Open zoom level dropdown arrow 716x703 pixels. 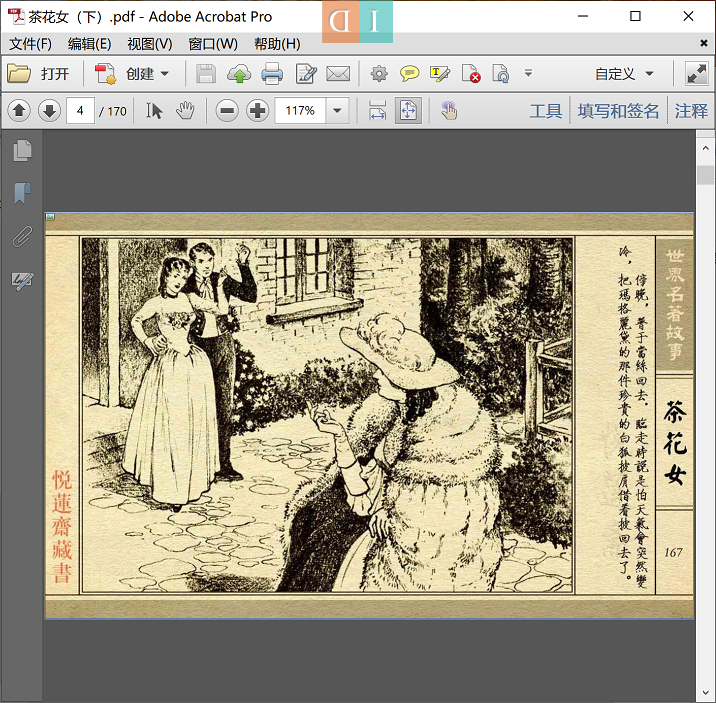point(337,110)
